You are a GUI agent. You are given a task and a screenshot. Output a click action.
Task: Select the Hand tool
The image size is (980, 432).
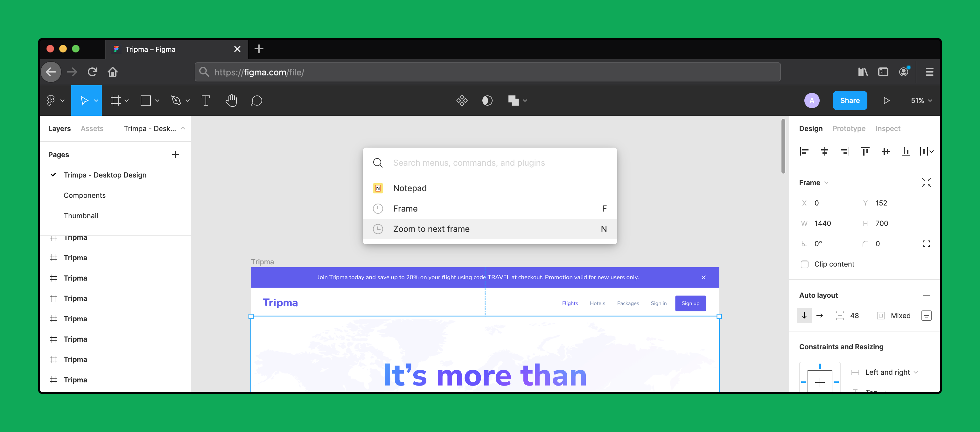pos(231,101)
